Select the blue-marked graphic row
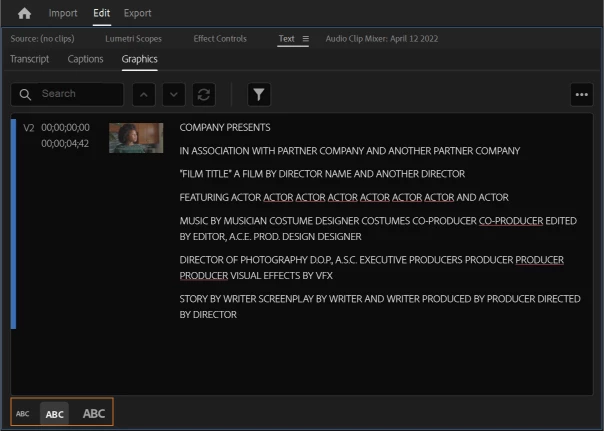This screenshot has height=432, width=604. (302, 224)
